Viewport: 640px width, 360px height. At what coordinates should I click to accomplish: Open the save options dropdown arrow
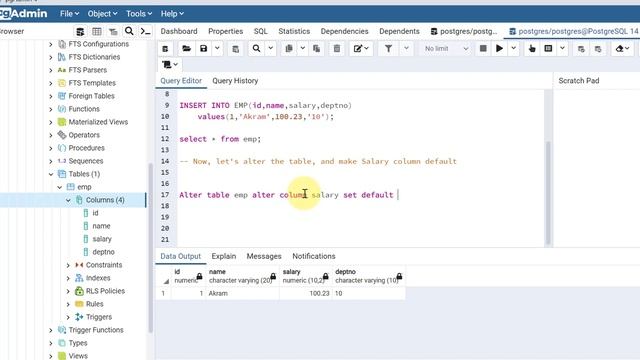tap(217, 49)
